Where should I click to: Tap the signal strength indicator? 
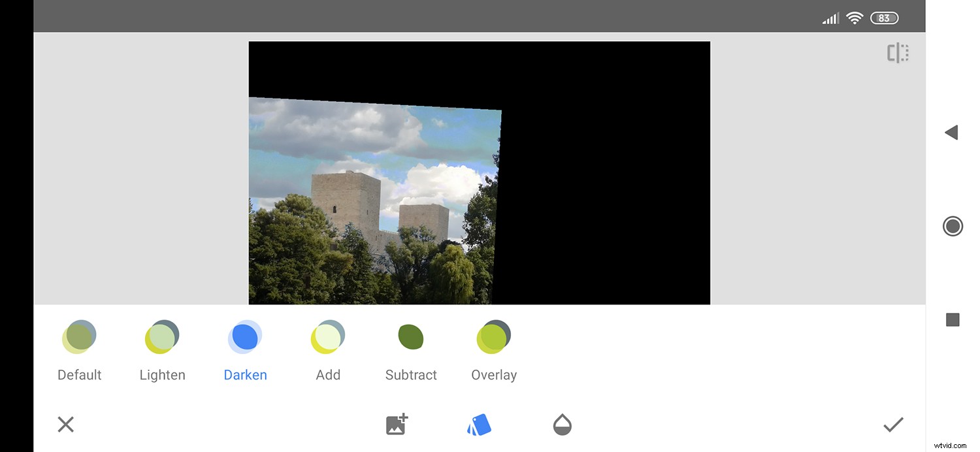pyautogui.click(x=830, y=18)
